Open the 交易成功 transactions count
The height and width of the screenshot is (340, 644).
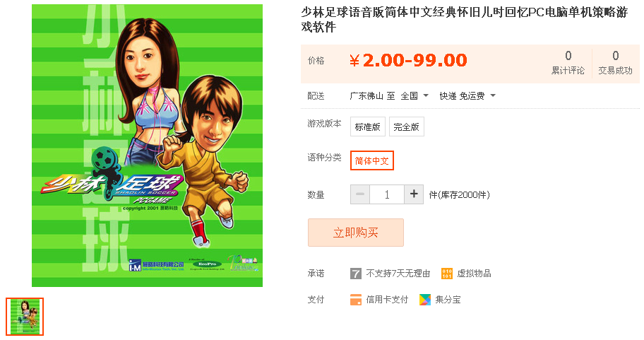pos(615,62)
